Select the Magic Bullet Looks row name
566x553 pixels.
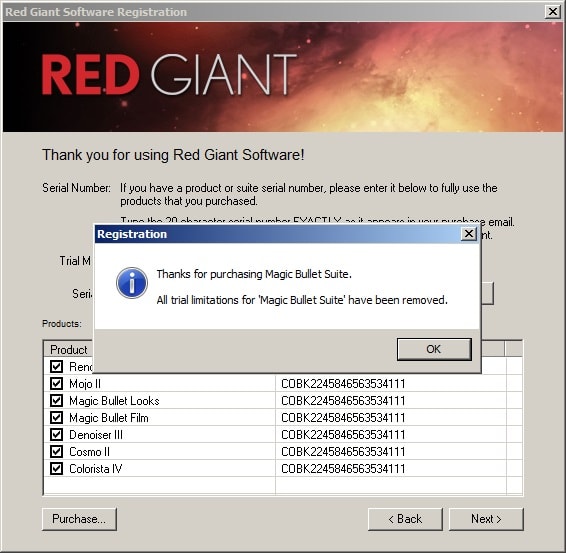(114, 401)
